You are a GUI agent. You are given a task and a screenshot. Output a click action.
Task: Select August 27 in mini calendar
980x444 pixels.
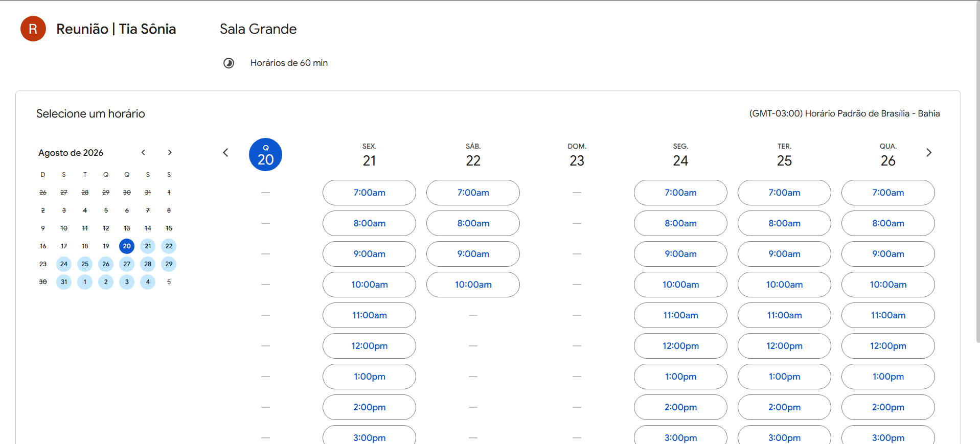(127, 264)
